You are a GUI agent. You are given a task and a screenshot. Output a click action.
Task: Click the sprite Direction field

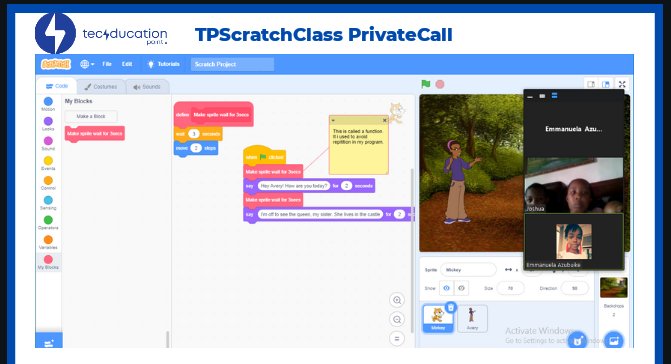point(575,288)
